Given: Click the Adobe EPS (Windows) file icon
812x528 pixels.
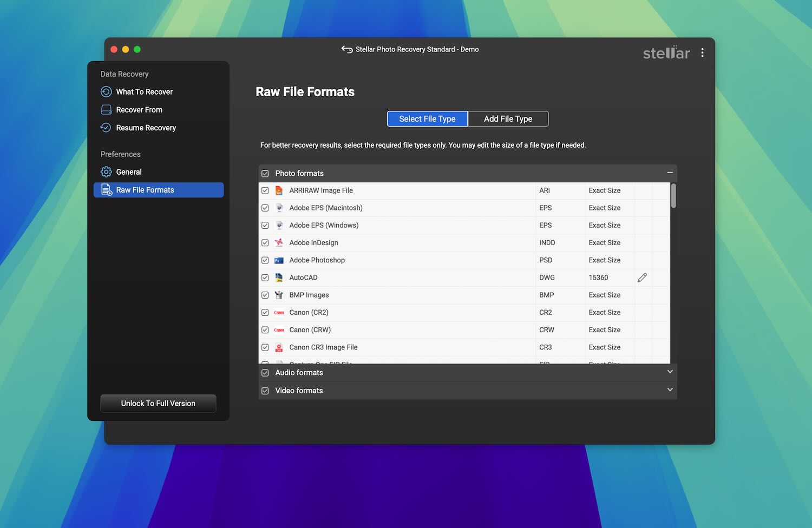Looking at the screenshot, I should coord(279,225).
